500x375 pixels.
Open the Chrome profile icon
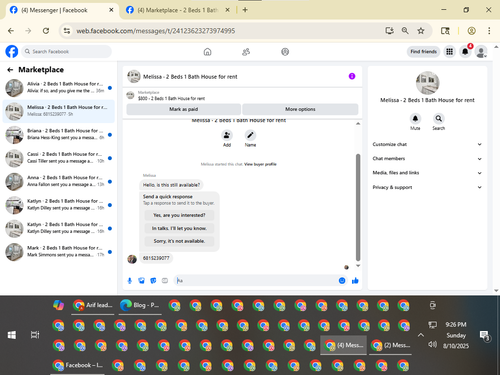[x=471, y=31]
